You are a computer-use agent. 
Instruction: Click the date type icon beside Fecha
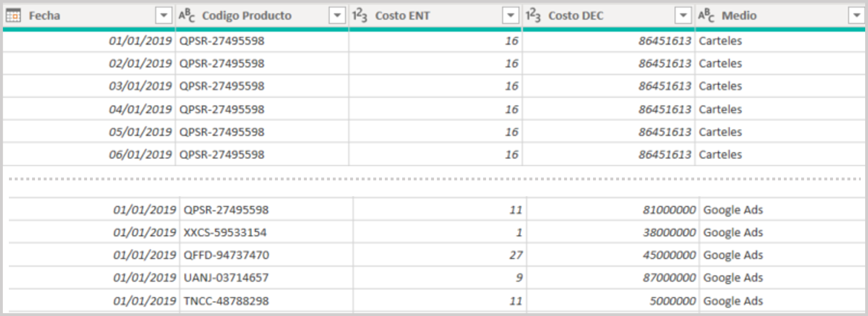coord(14,15)
